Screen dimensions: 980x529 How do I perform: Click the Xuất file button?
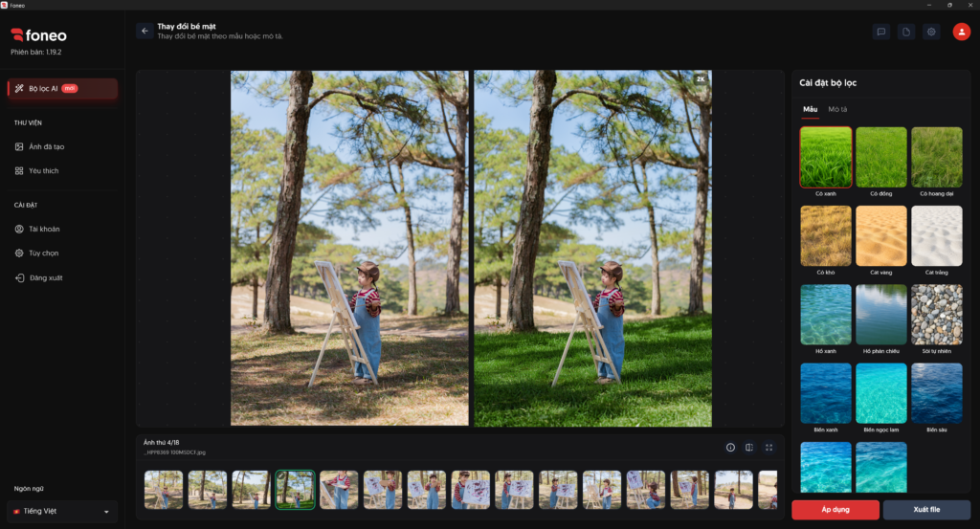[x=926, y=510]
